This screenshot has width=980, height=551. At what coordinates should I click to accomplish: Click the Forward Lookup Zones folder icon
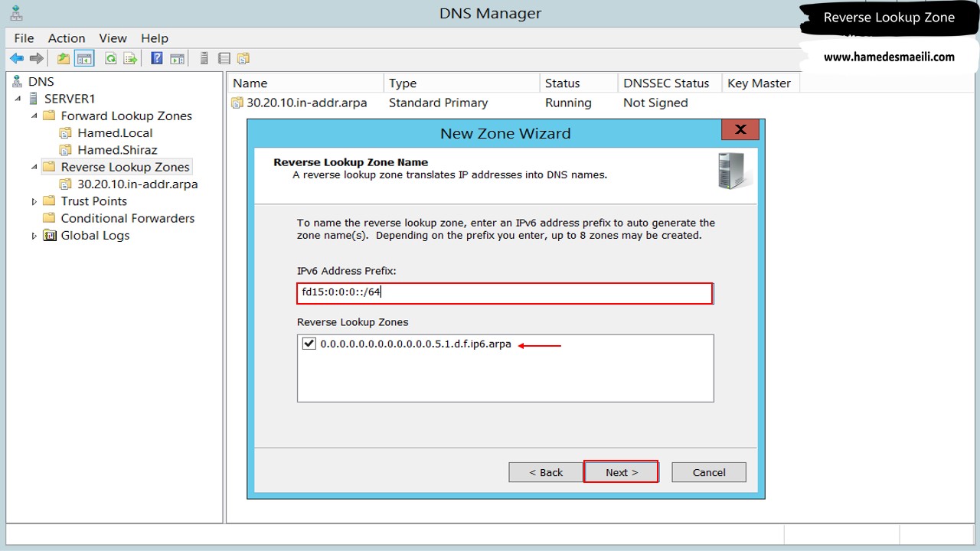[x=50, y=116]
